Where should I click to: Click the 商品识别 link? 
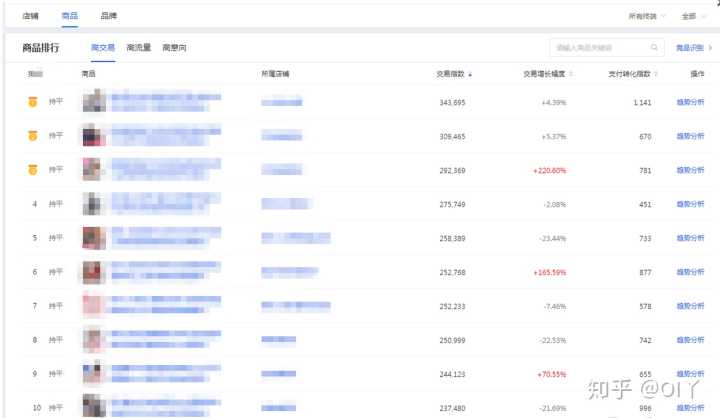click(x=688, y=47)
